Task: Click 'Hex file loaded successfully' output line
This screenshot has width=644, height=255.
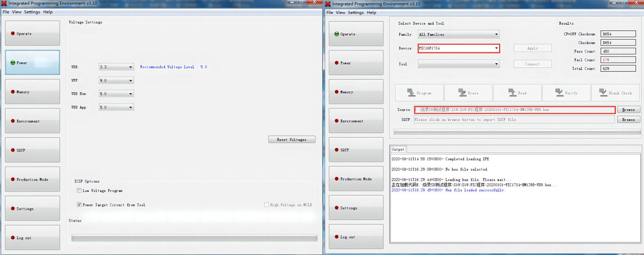Action: click(x=448, y=190)
